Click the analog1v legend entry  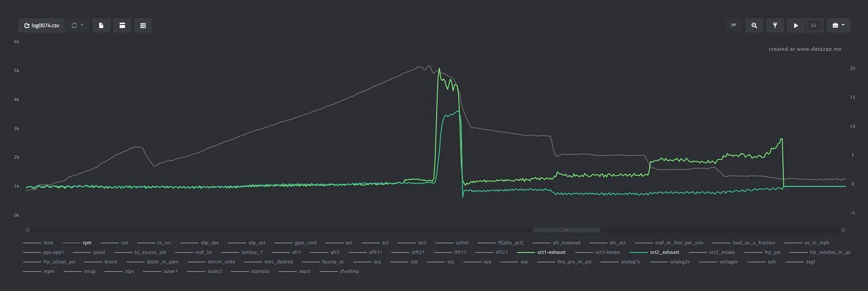(621, 262)
